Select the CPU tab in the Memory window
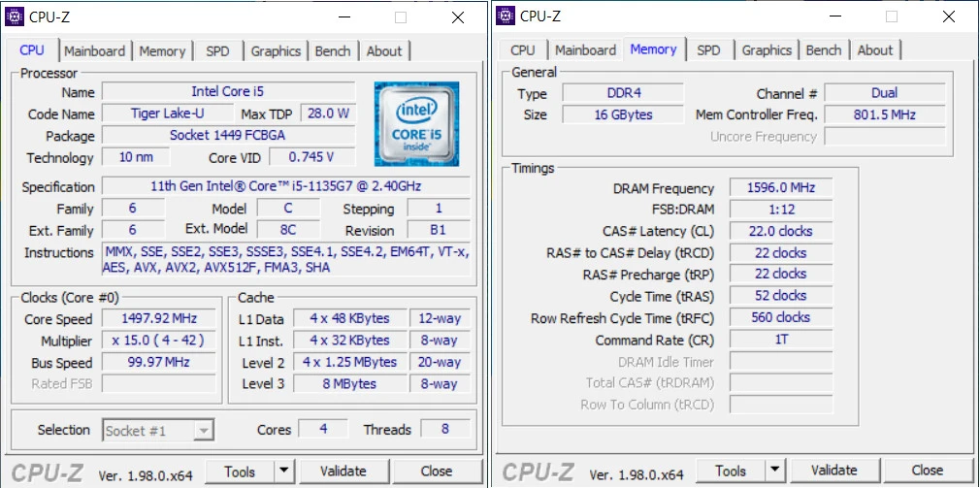The width and height of the screenshot is (980, 488). (523, 50)
